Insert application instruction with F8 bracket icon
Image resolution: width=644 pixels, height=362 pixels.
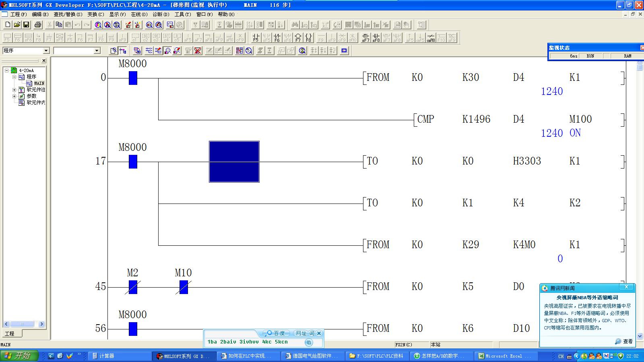tap(308, 38)
